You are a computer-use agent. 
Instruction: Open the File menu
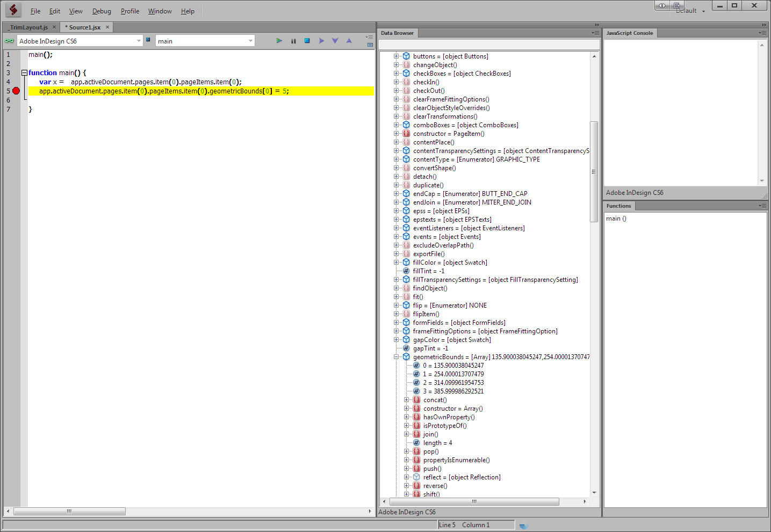[35, 11]
